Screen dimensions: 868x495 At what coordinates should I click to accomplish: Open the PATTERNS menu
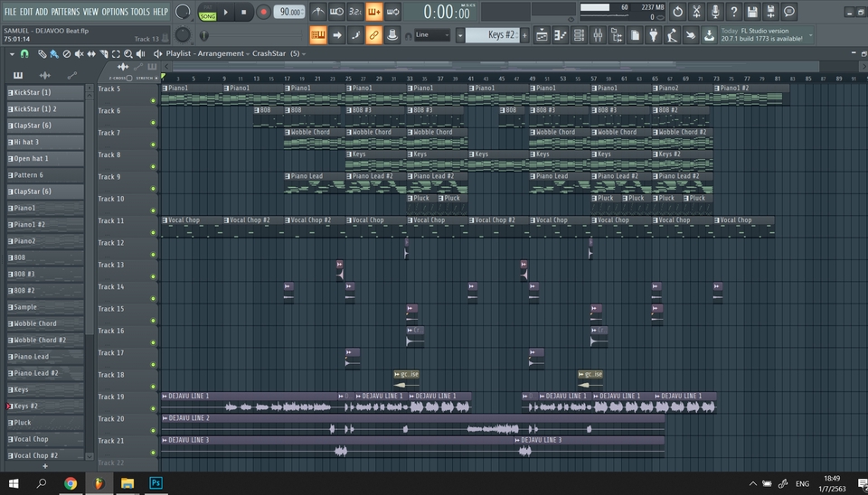tap(65, 12)
